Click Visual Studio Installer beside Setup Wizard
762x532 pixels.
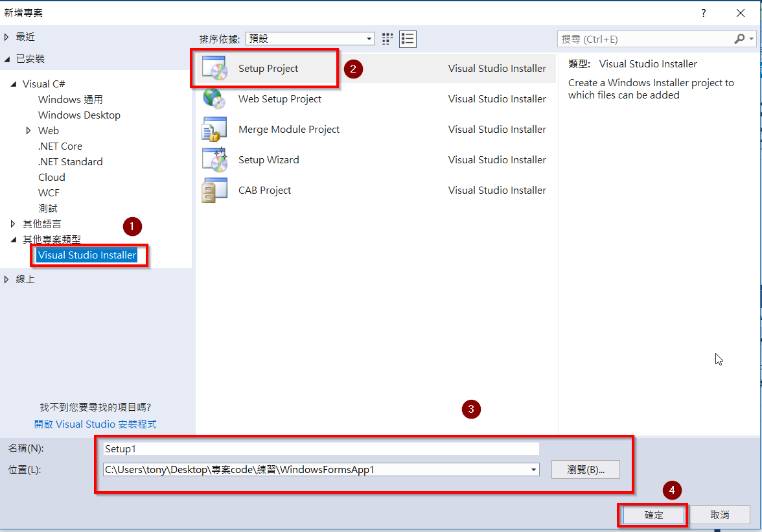497,160
